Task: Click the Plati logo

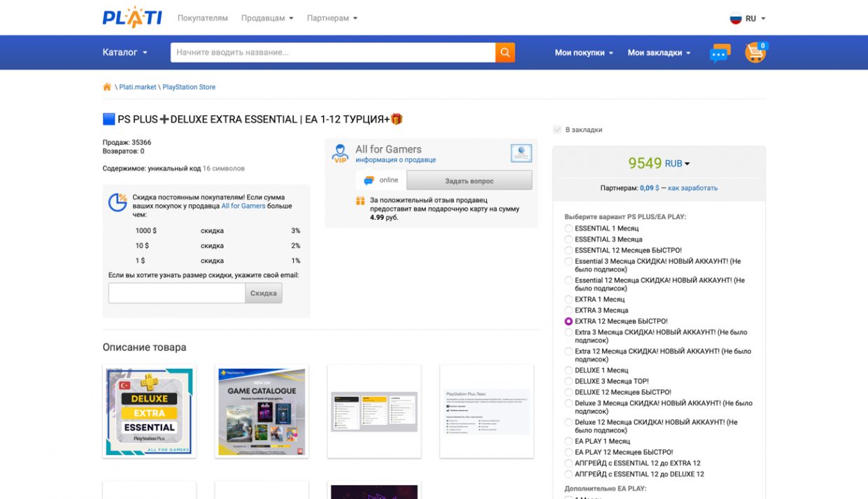Action: tap(132, 17)
